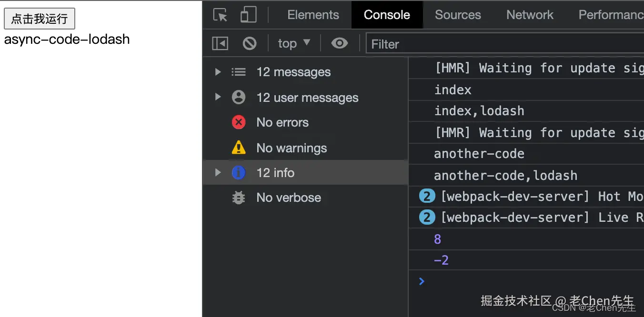
Task: Click the blue info circle icon
Action: tap(239, 173)
